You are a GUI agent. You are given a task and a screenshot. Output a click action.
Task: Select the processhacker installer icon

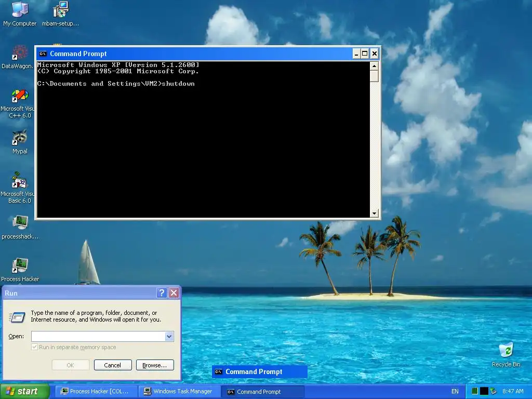[x=20, y=228]
